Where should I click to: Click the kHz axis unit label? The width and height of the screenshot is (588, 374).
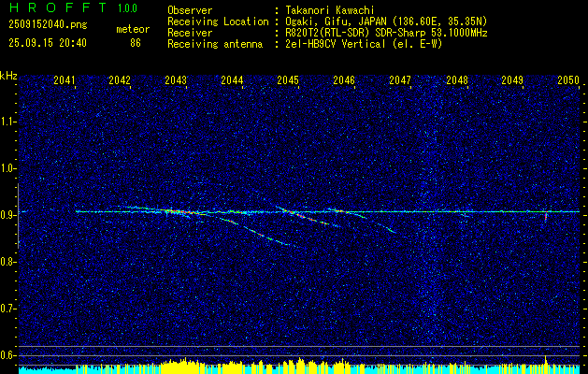(x=8, y=76)
